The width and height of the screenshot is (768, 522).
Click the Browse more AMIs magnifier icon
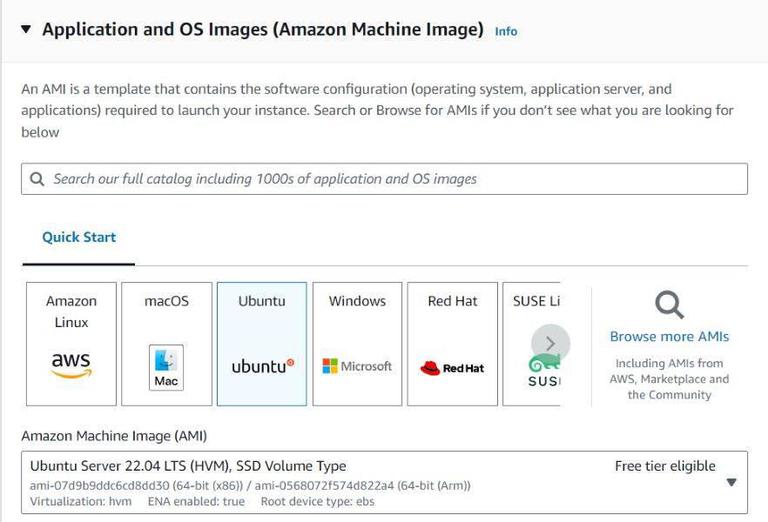tap(669, 305)
